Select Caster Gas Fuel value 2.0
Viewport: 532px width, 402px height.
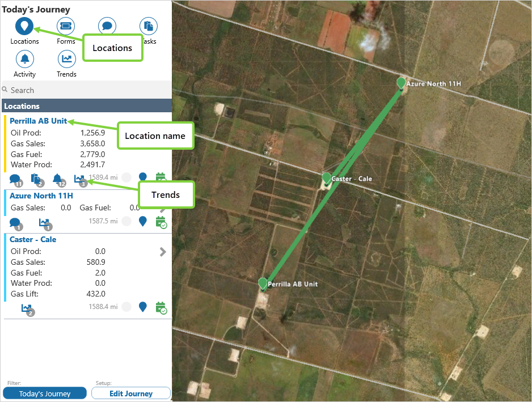tap(100, 273)
